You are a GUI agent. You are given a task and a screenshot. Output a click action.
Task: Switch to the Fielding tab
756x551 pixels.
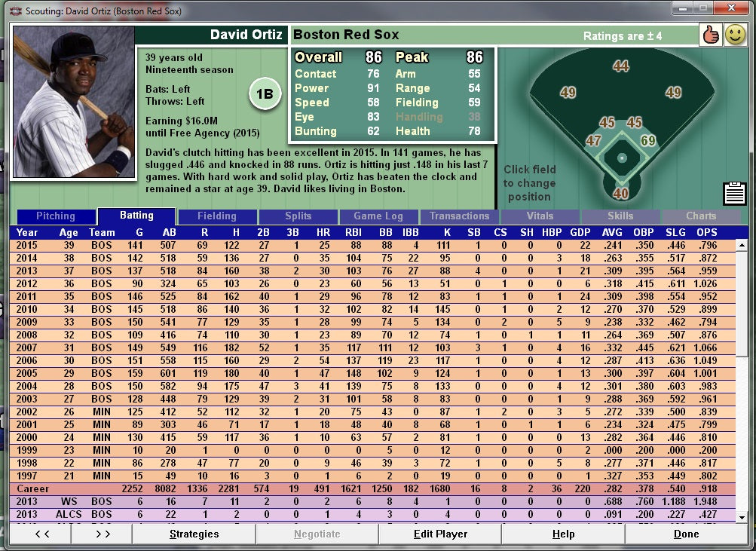click(x=216, y=216)
